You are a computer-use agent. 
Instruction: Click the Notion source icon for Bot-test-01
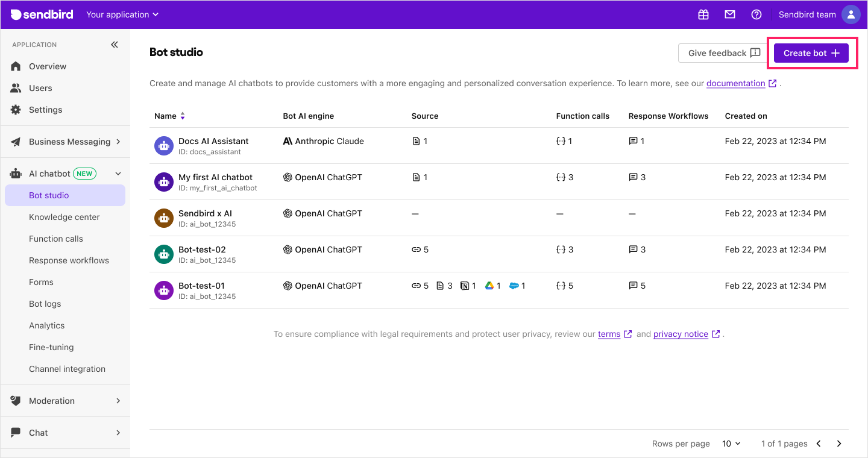coord(465,286)
